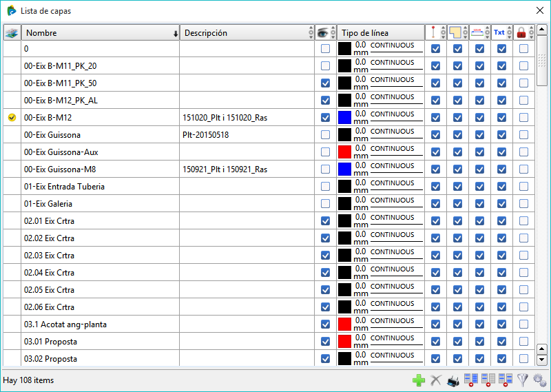Click the Txt text column header
Image resolution: width=551 pixels, height=392 pixels.
pyautogui.click(x=499, y=32)
